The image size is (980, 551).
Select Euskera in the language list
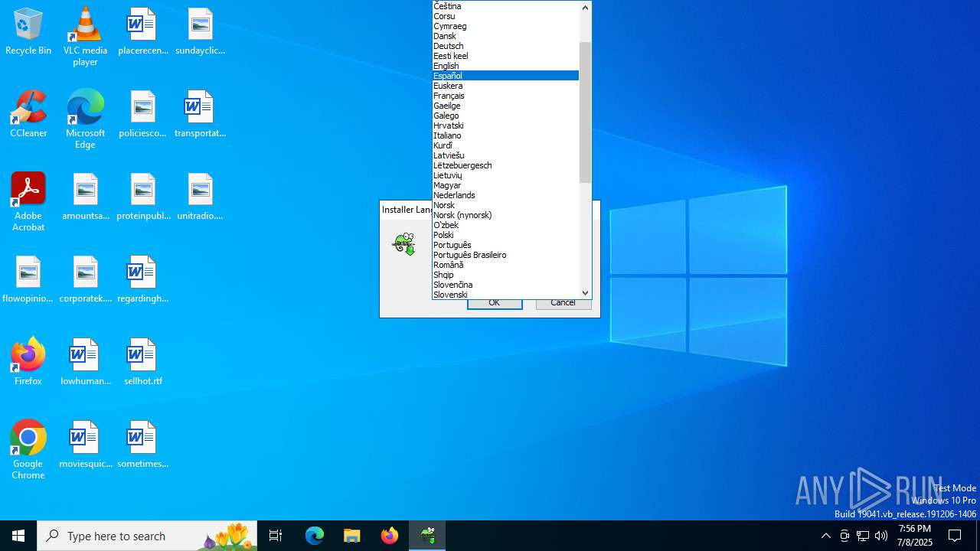505,86
